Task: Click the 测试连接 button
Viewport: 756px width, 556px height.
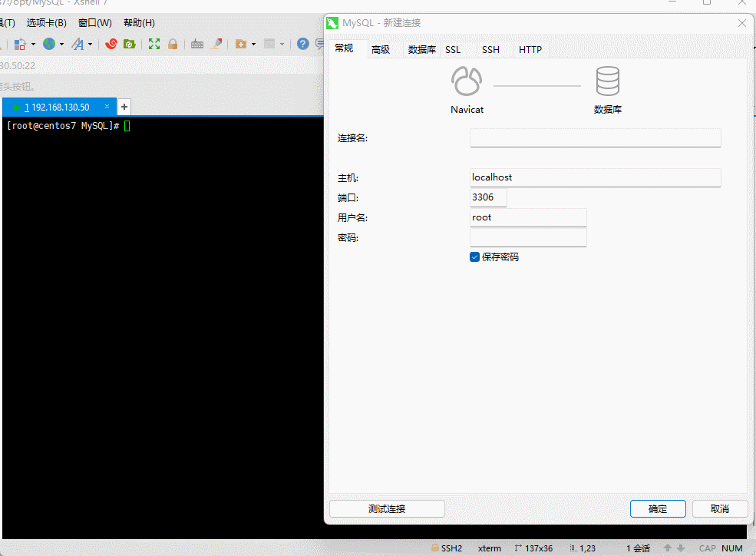Action: click(x=387, y=508)
